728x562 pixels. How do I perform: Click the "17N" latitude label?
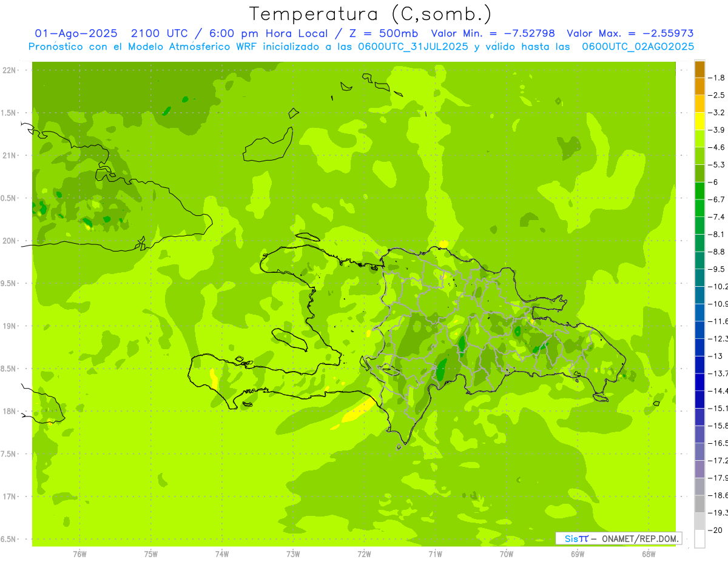[x=10, y=497]
